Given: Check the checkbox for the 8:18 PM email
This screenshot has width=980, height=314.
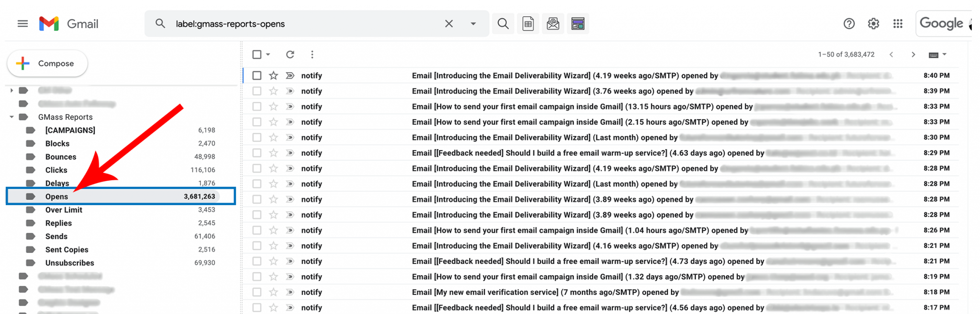Looking at the screenshot, I should click(257, 292).
